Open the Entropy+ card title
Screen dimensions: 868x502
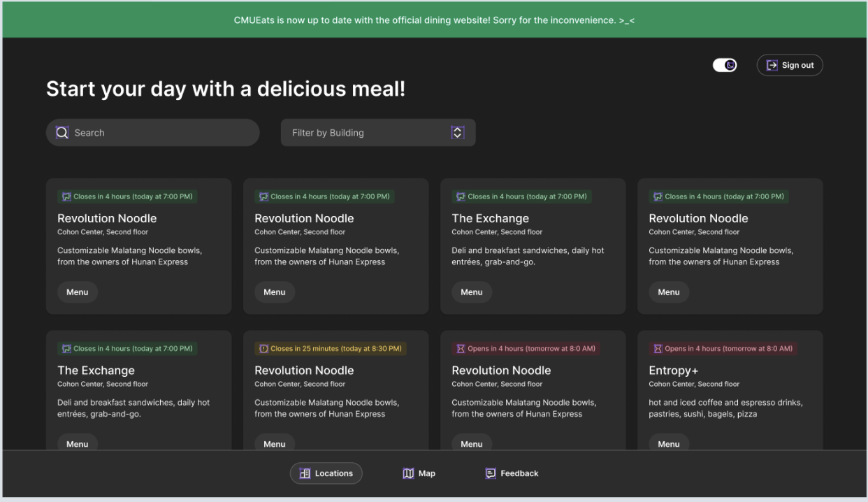point(674,371)
